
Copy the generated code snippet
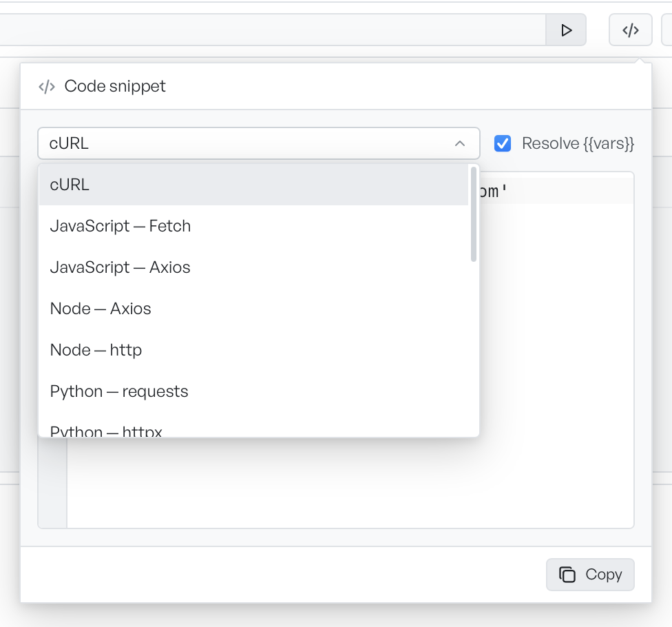tap(589, 574)
